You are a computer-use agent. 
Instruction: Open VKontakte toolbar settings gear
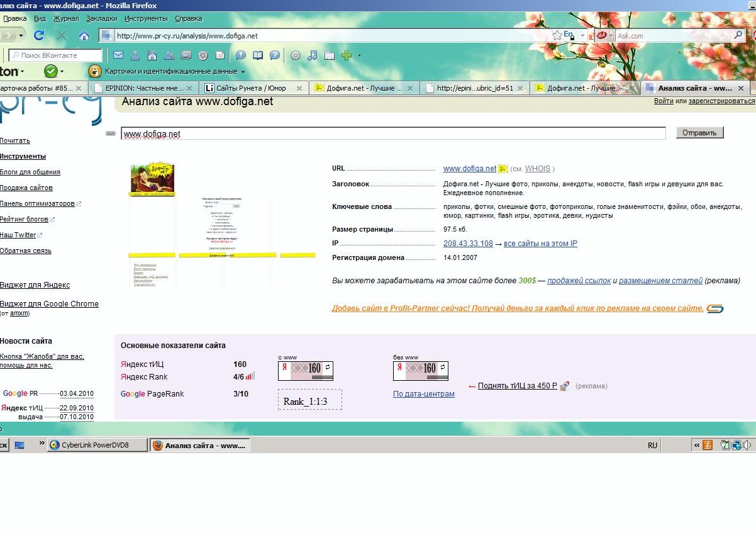pos(296,55)
